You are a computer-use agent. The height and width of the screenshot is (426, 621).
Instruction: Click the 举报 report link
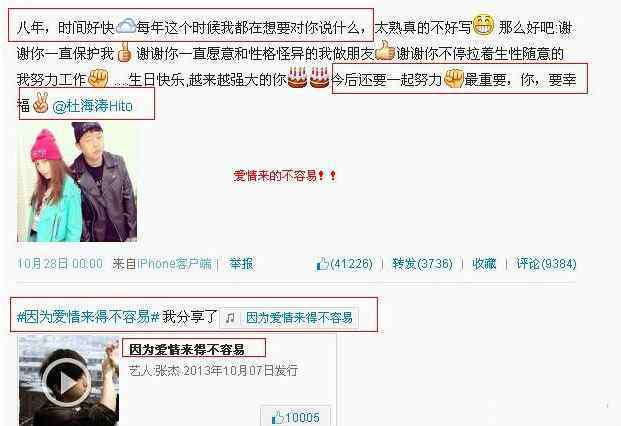[x=241, y=264]
